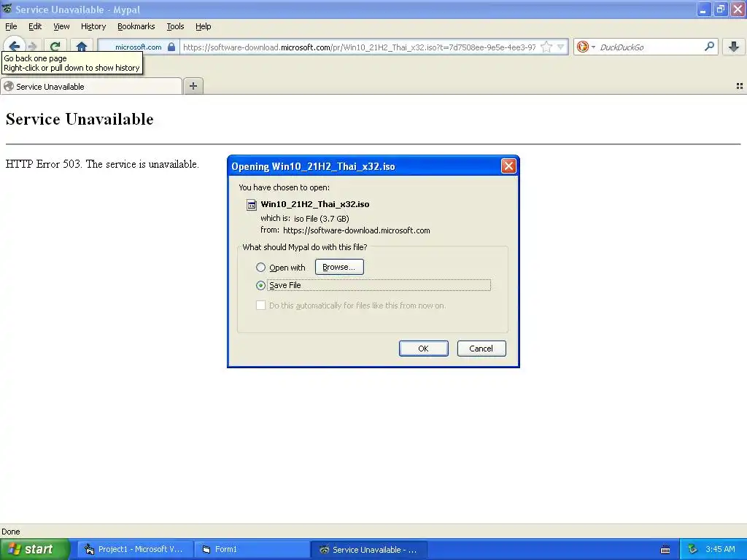The width and height of the screenshot is (747, 560).
Task: Select the Save File radio button
Action: pos(260,285)
